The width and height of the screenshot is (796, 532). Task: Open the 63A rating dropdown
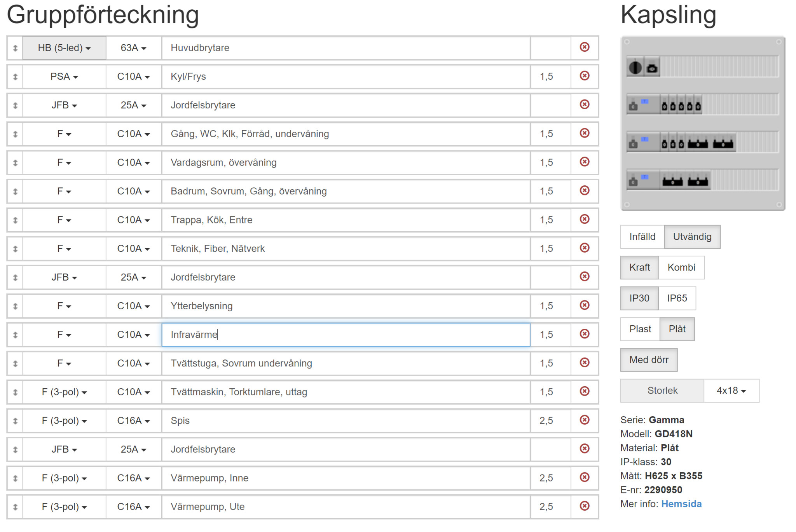(133, 48)
